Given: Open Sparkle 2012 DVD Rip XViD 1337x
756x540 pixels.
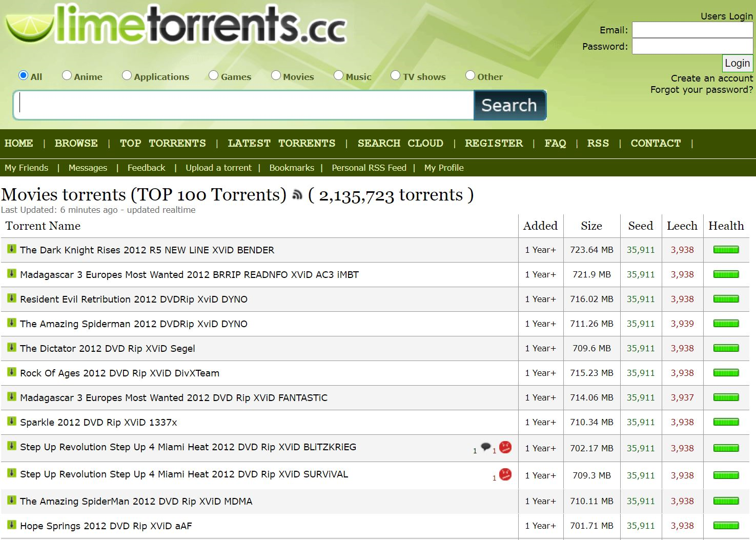Looking at the screenshot, I should (x=98, y=422).
